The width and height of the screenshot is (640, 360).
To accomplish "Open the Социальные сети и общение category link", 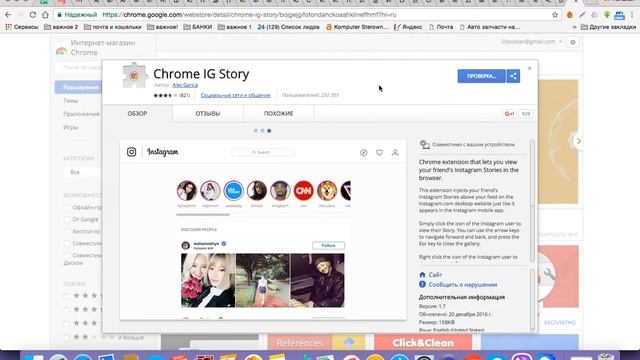I will point(236,95).
